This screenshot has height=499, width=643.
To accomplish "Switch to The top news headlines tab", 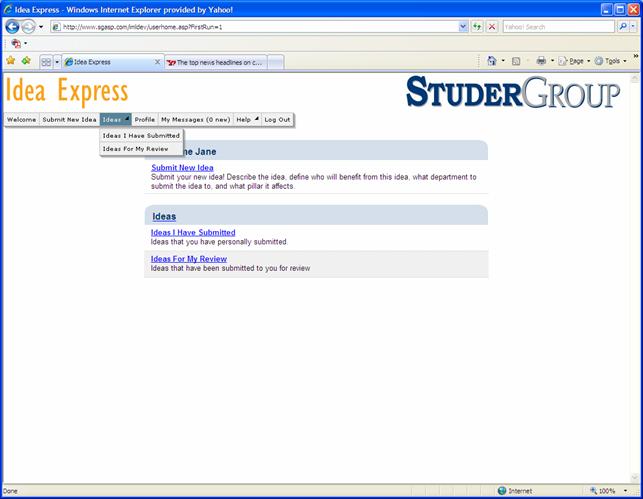I will 216,62.
